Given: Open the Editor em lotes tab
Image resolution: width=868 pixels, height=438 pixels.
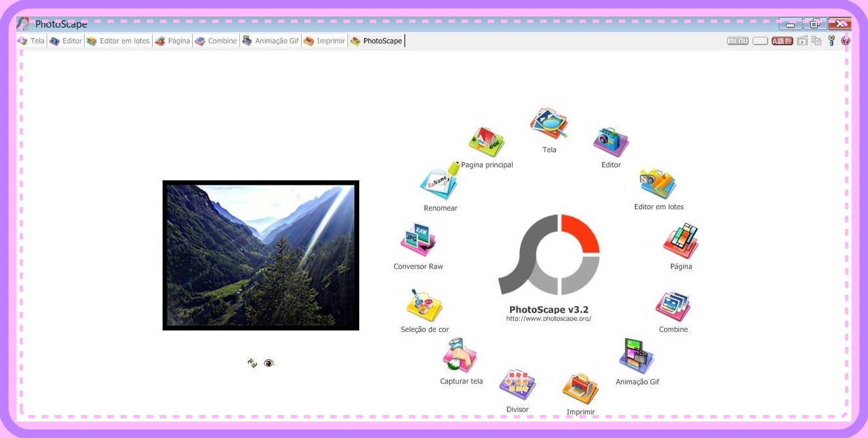Looking at the screenshot, I should [x=118, y=41].
